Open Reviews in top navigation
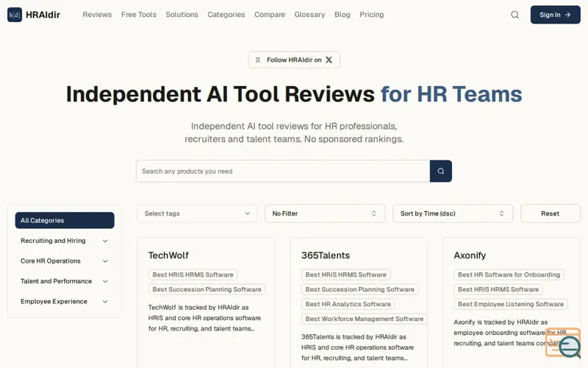588x368 pixels. [97, 15]
